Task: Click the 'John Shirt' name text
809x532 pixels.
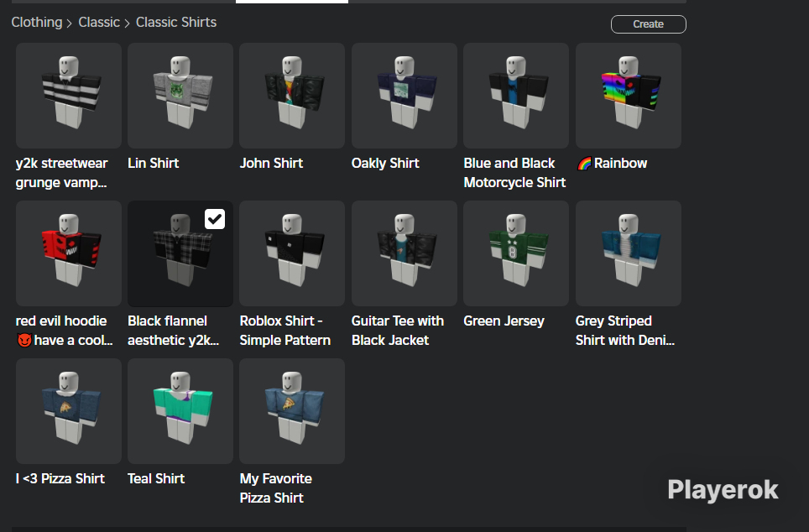Action: point(271,163)
